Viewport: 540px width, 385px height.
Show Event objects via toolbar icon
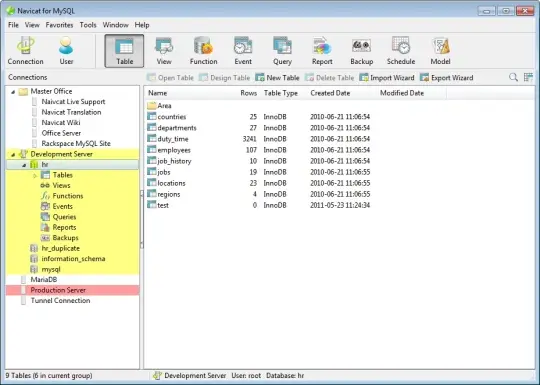pos(243,51)
